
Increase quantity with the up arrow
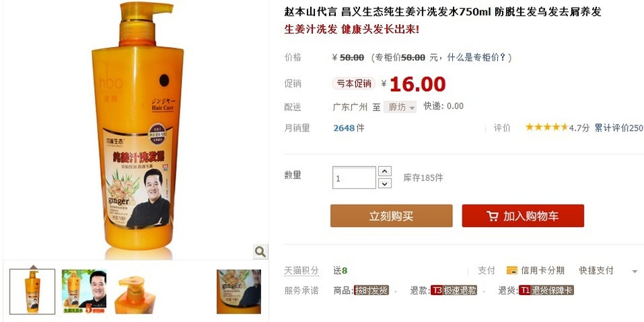click(x=384, y=171)
